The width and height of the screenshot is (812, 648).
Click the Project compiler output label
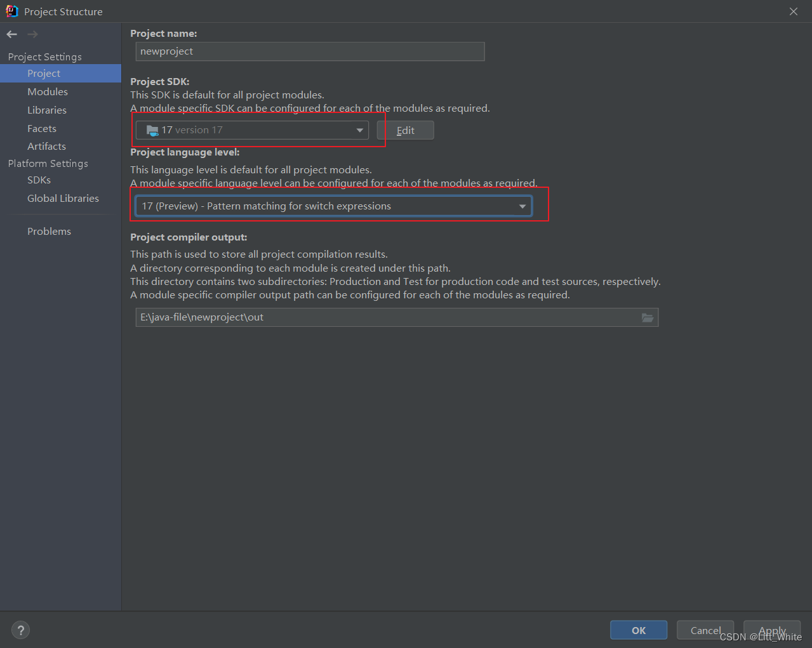click(189, 237)
